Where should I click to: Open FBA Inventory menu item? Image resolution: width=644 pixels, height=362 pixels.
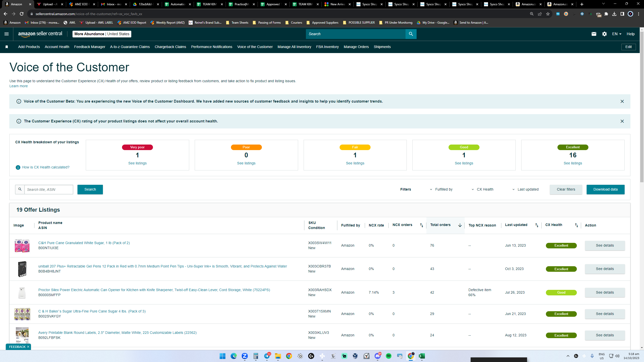pyautogui.click(x=327, y=47)
